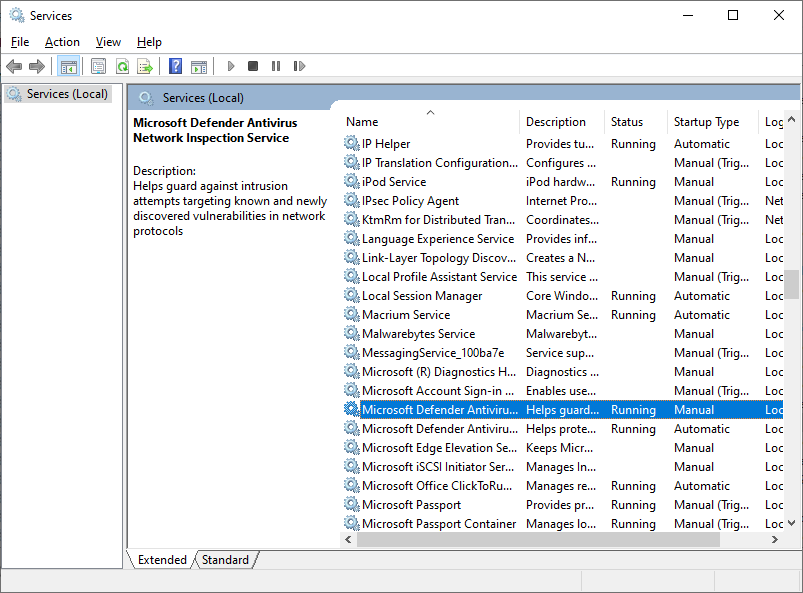The height and width of the screenshot is (593, 803).
Task: Click Show/Hide Console Tree toolbar icon
Action: (69, 67)
